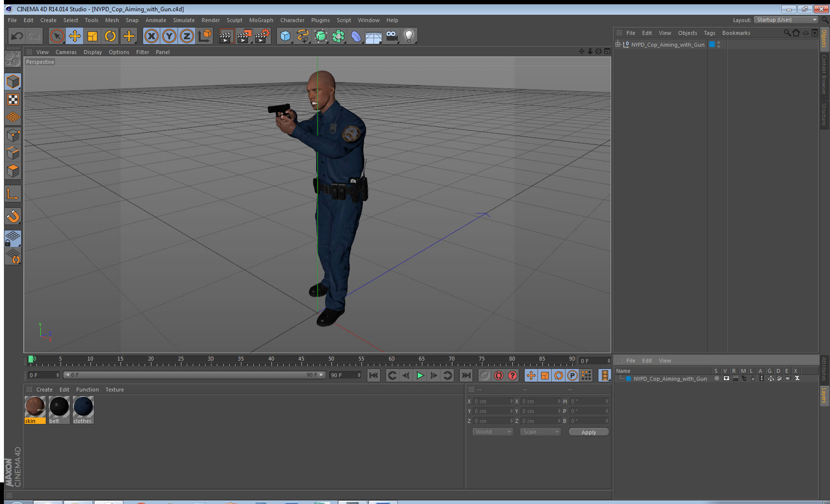The image size is (830, 504).
Task: Open Object Manager Bookmarks menu
Action: point(736,33)
